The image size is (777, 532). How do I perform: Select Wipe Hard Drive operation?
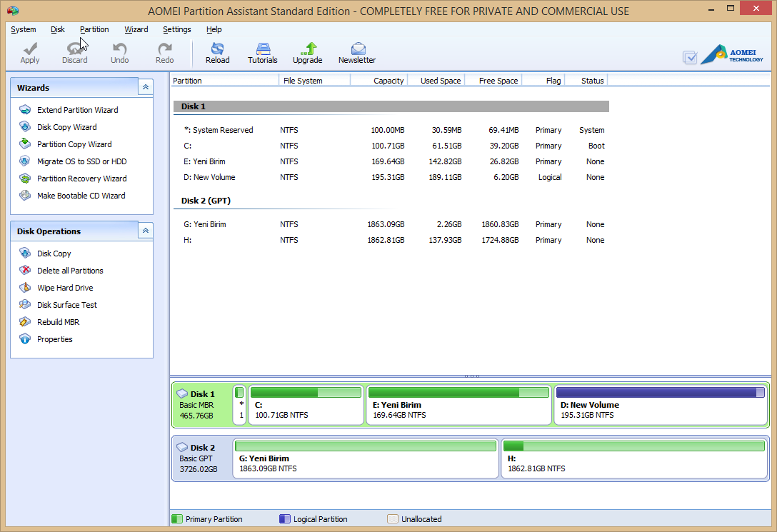pyautogui.click(x=65, y=288)
